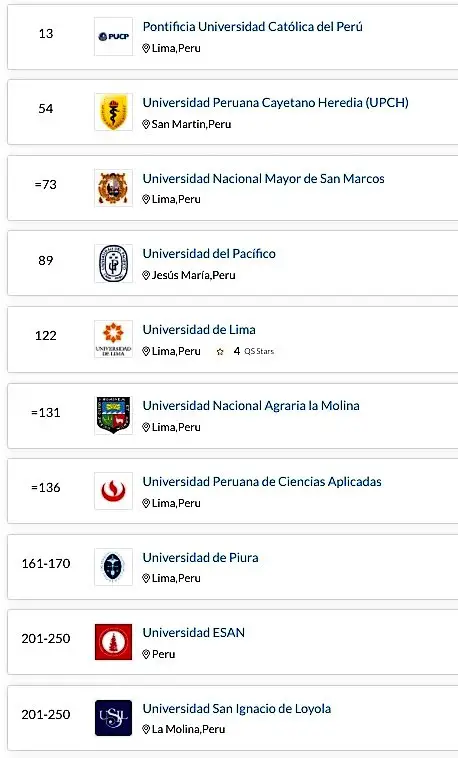458x758 pixels.
Task: Click the Universidad de Lima orange logo
Action: click(113, 339)
